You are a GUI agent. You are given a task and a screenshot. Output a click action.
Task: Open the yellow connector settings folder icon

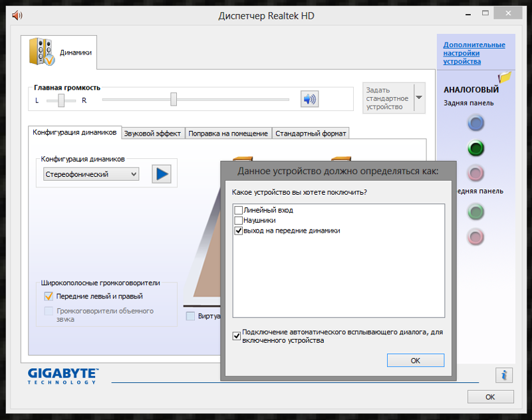point(505,77)
